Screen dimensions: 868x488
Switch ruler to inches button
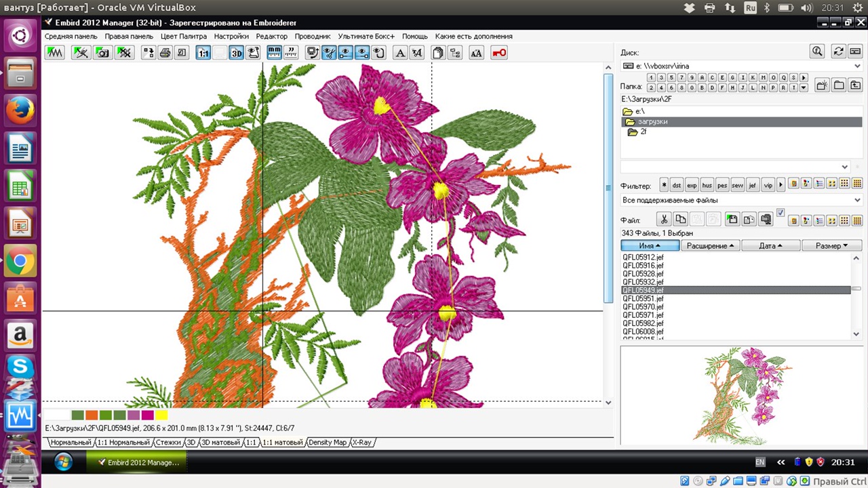290,52
